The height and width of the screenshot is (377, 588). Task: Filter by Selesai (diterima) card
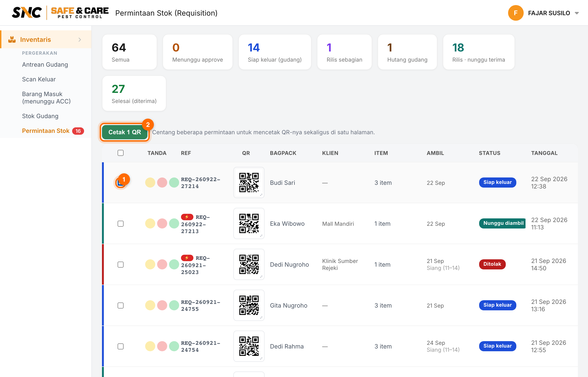tap(134, 93)
